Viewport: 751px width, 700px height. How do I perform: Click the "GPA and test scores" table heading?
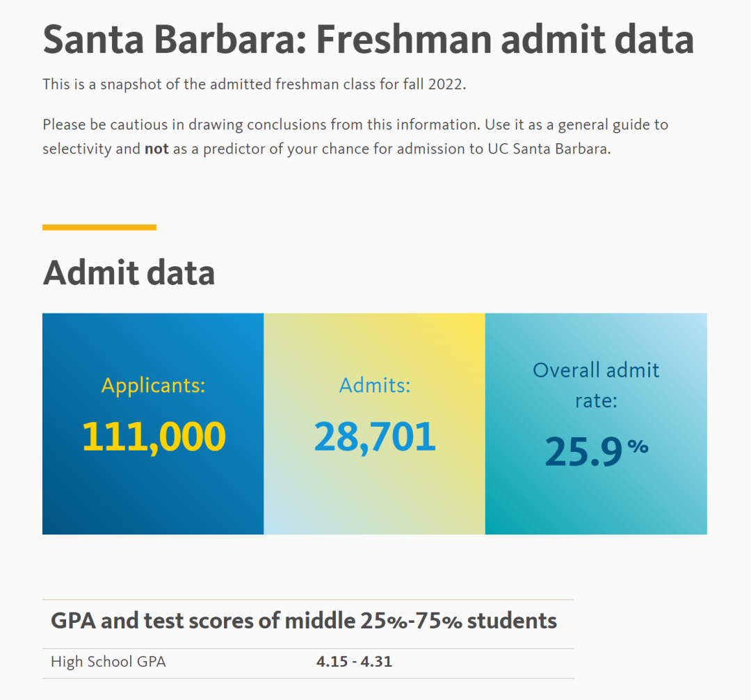coord(304,620)
